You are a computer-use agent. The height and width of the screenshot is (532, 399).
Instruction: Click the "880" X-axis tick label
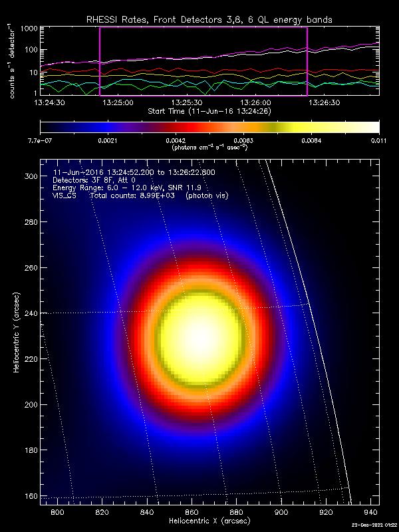coord(237,512)
